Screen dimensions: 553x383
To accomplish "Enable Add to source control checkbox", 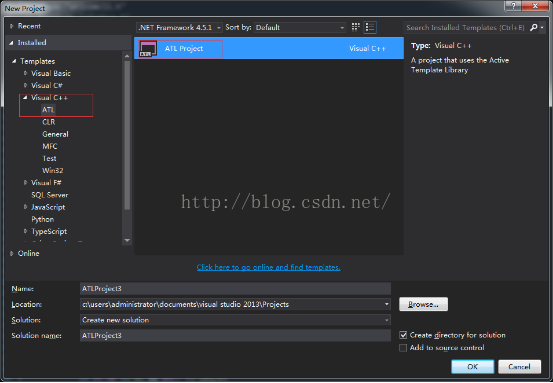I will pyautogui.click(x=403, y=348).
